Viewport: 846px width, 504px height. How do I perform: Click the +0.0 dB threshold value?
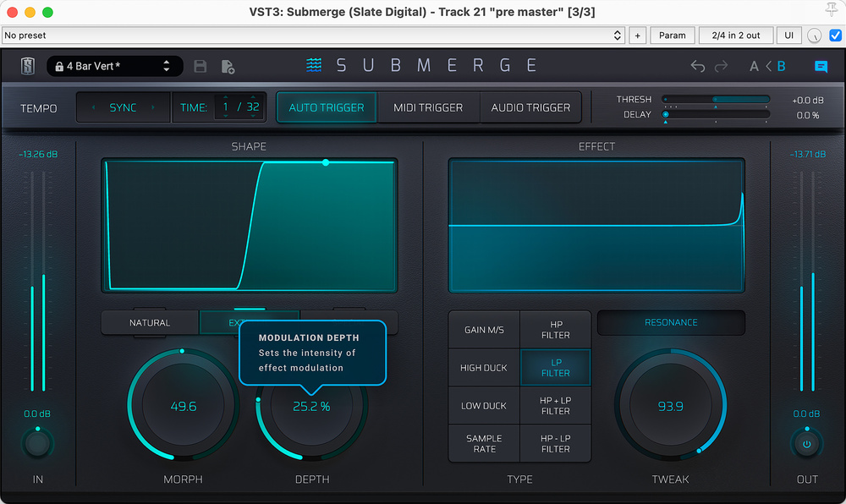pos(808,101)
